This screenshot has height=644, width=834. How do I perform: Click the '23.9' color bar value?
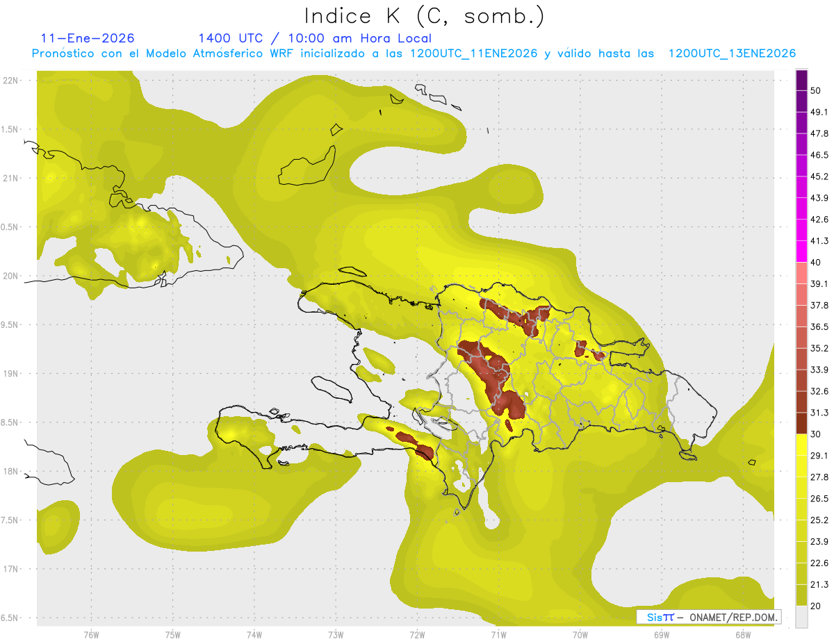(819, 541)
